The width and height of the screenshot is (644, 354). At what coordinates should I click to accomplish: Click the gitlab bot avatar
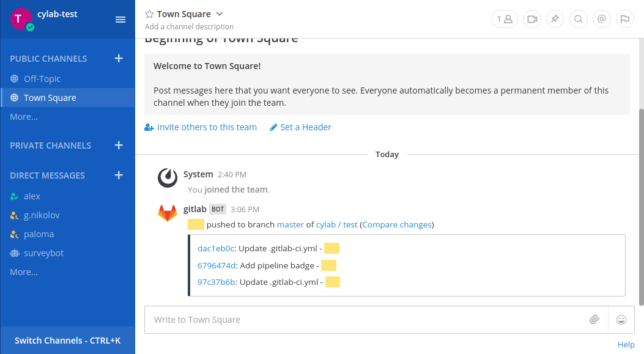[168, 213]
